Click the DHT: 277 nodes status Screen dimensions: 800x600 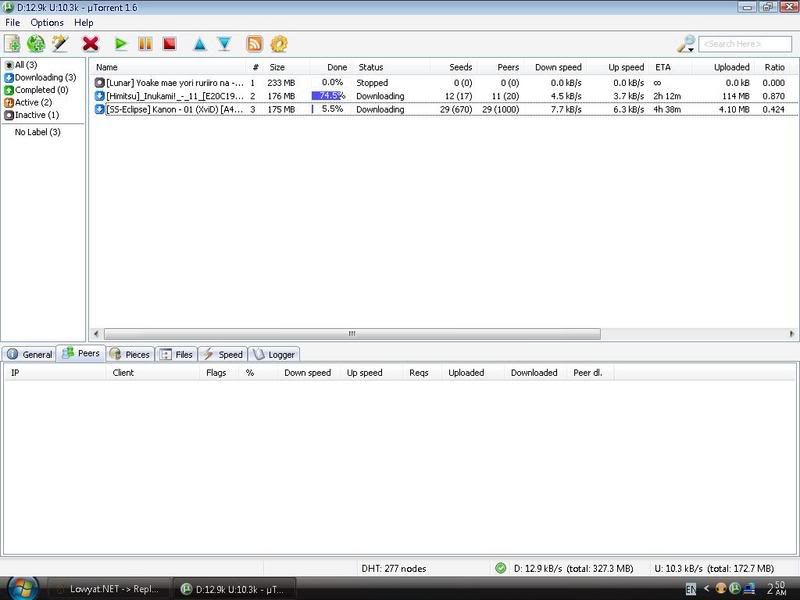(393, 568)
